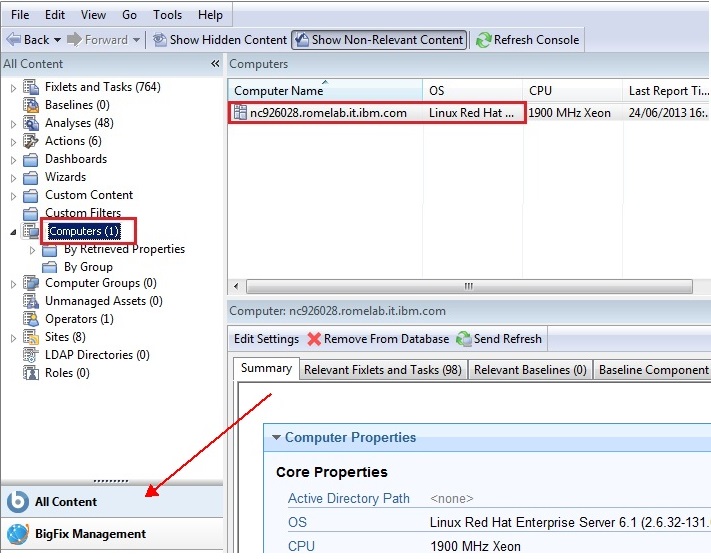Click the Computer Groups icon
The image size is (711, 559).
pyautogui.click(x=31, y=283)
